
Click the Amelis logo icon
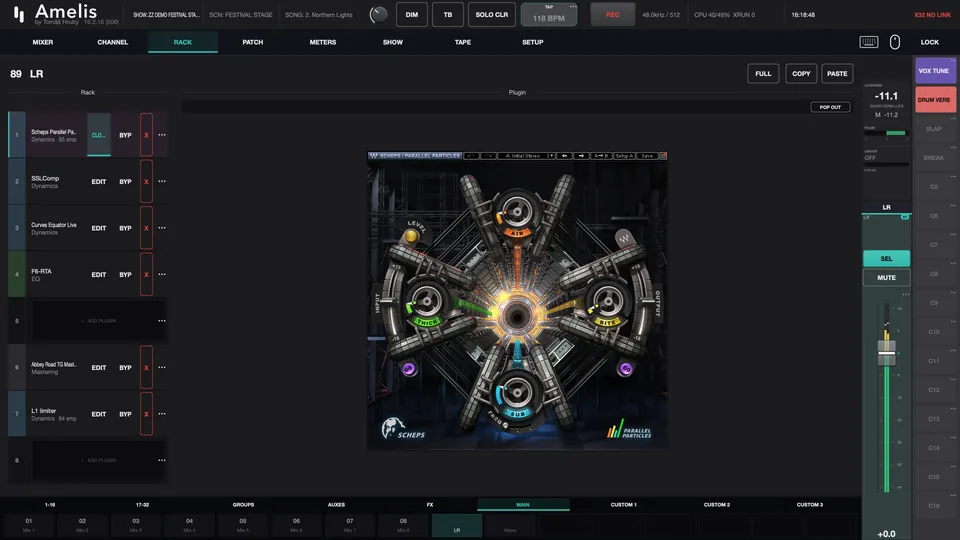[19, 15]
